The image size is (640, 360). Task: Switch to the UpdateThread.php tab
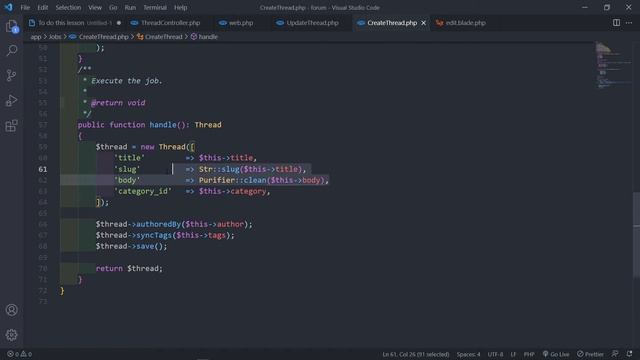coord(308,23)
